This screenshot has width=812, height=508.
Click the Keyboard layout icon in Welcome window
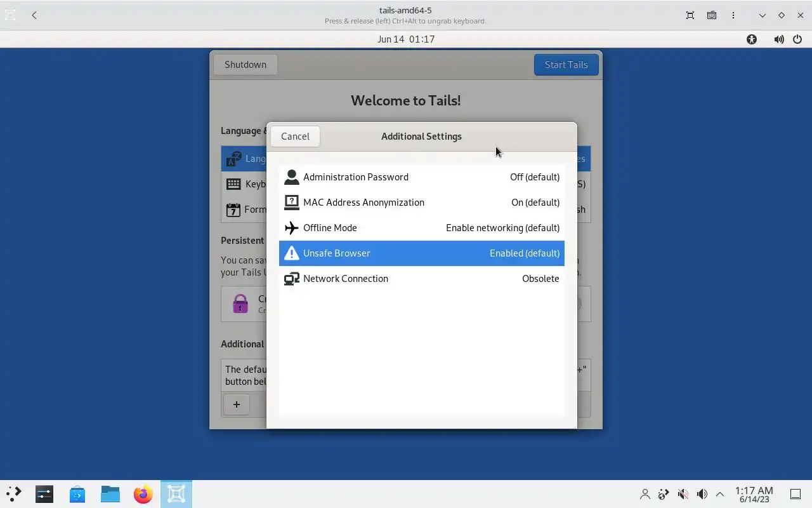point(233,184)
